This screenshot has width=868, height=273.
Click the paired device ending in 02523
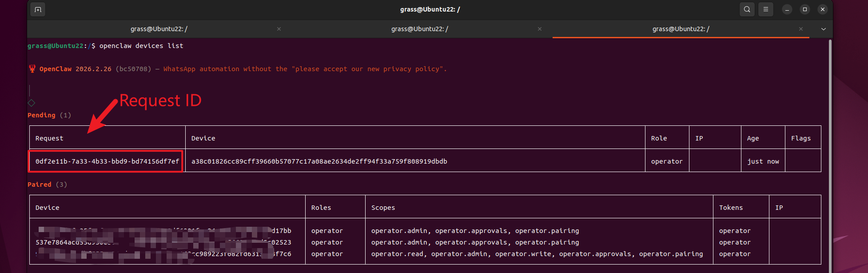pos(163,242)
